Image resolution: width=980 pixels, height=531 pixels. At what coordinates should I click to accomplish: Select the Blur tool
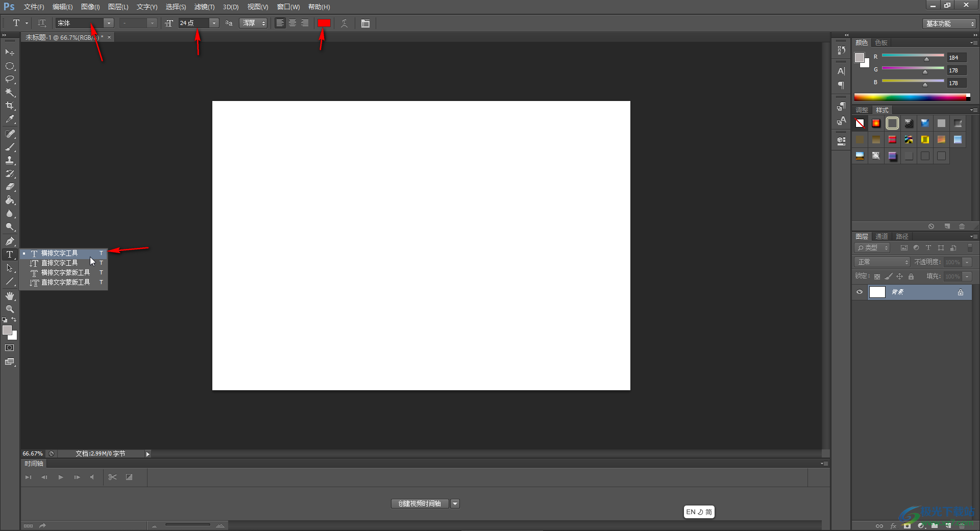click(x=10, y=214)
